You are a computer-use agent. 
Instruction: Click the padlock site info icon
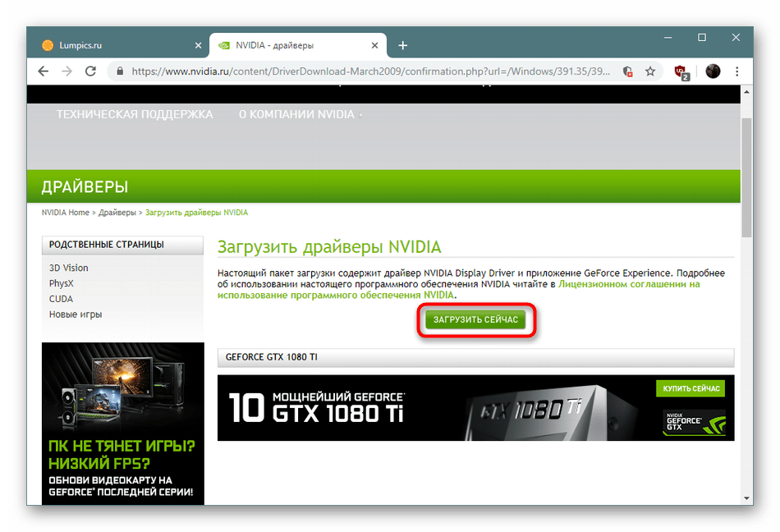pyautogui.click(x=120, y=71)
